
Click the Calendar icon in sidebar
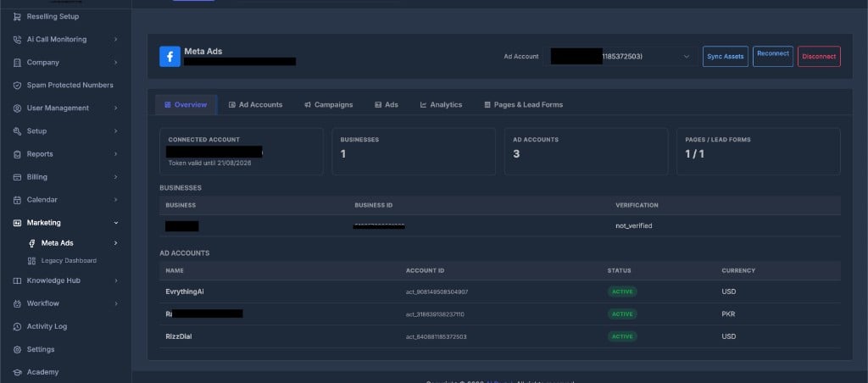click(17, 200)
